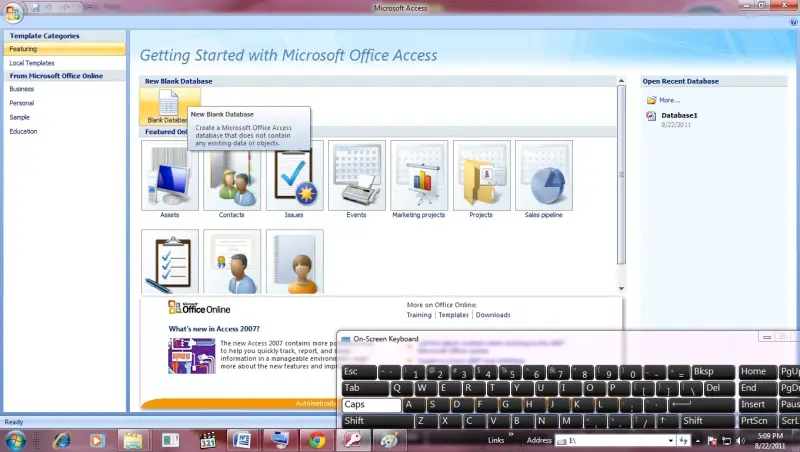Select Local Templates category

32,63
